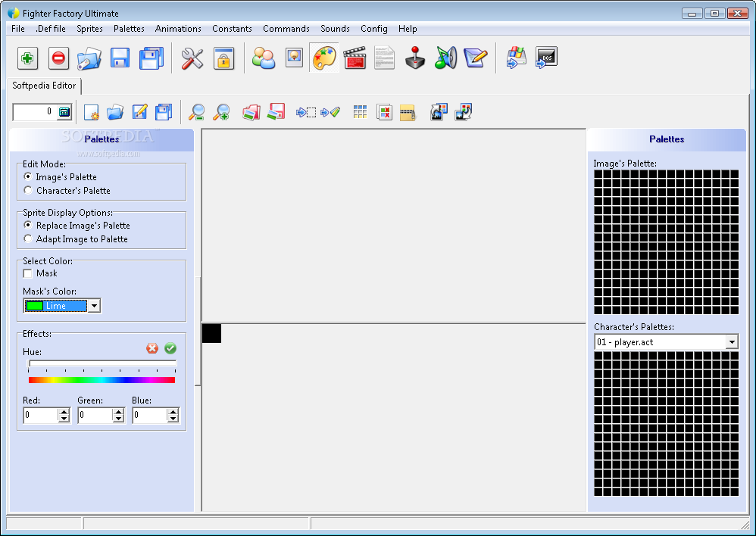Select the paint palette icon

(324, 58)
